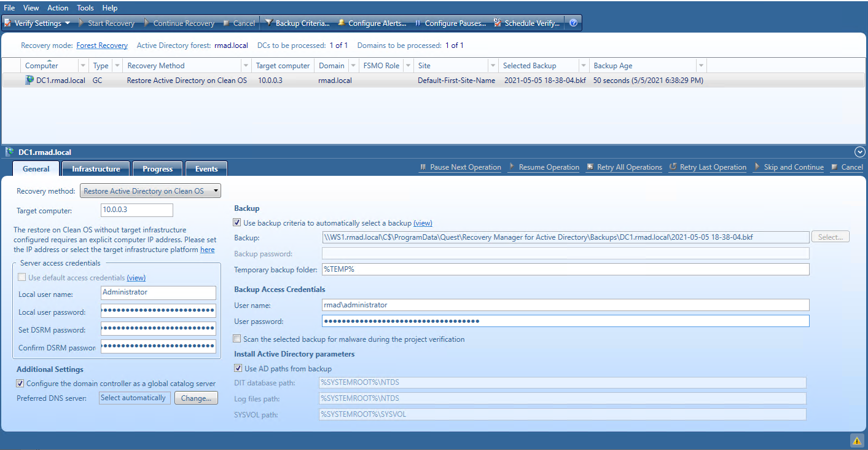Click Change for the Preferred DNS server
868x450 pixels.
coord(196,398)
